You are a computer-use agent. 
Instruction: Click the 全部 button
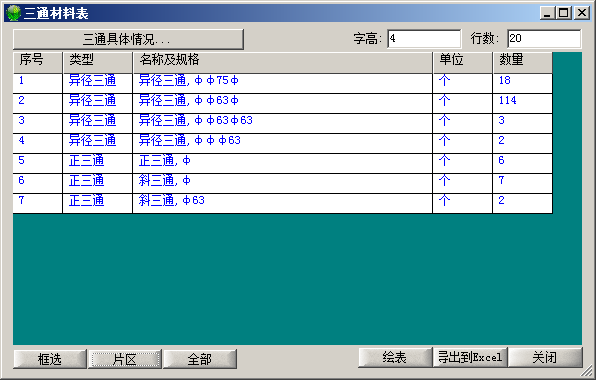point(200,359)
